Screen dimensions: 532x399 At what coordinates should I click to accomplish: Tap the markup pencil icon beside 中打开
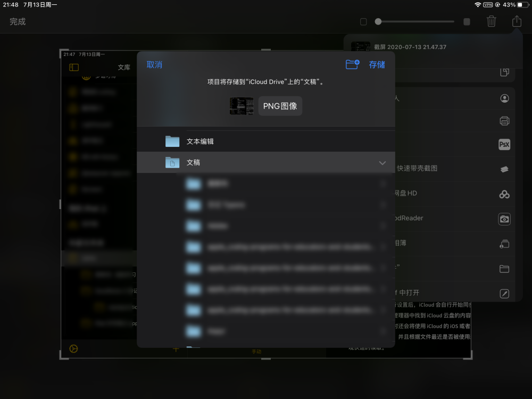pyautogui.click(x=504, y=294)
